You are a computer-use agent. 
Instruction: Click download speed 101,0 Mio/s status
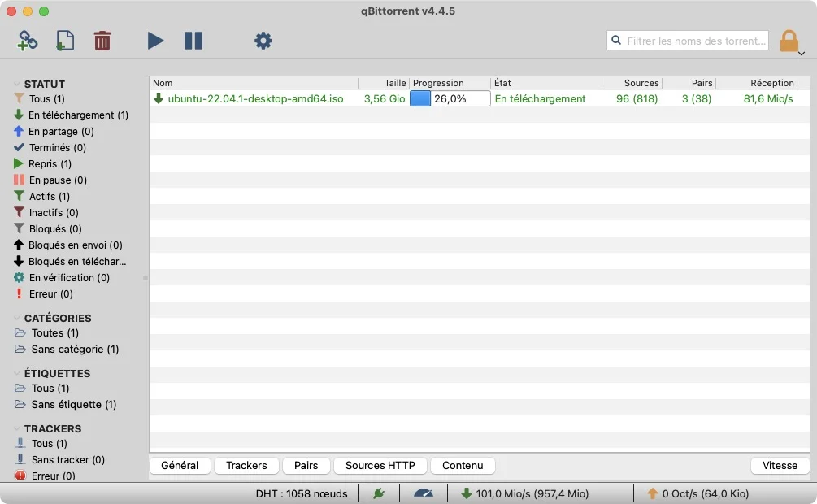click(525, 493)
